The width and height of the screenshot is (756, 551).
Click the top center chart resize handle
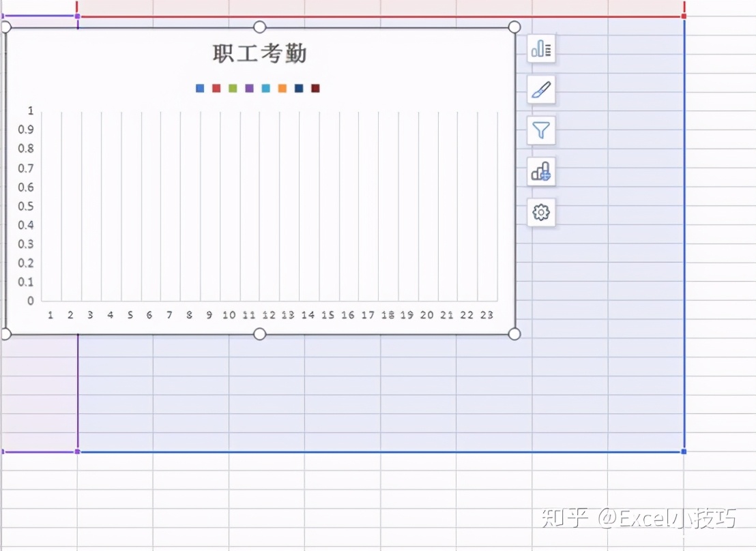[x=259, y=27]
